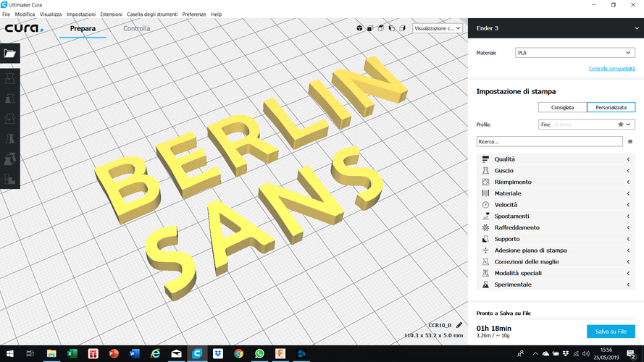Switch to the Controlla tab
Screen dimensions: 644x362
click(x=136, y=28)
